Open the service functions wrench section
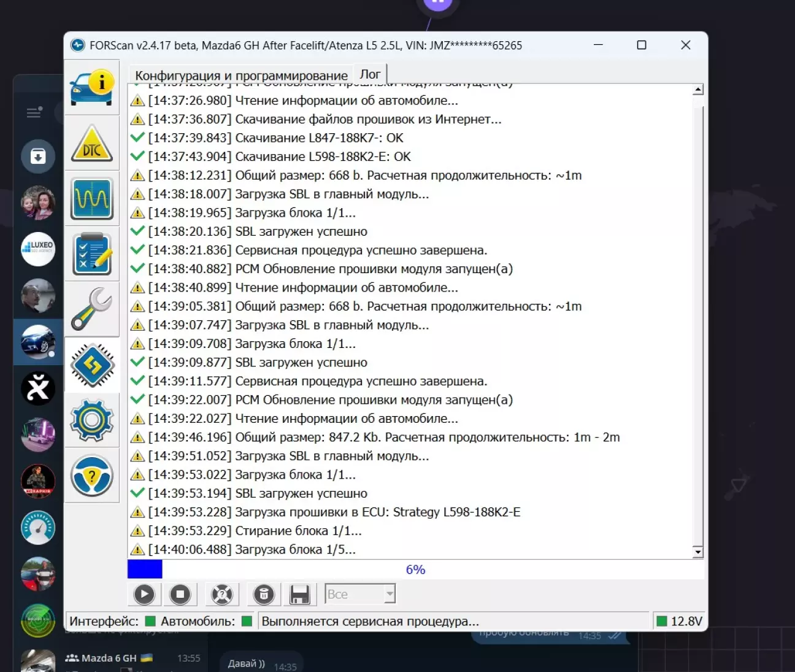Image resolution: width=795 pixels, height=672 pixels. point(92,309)
